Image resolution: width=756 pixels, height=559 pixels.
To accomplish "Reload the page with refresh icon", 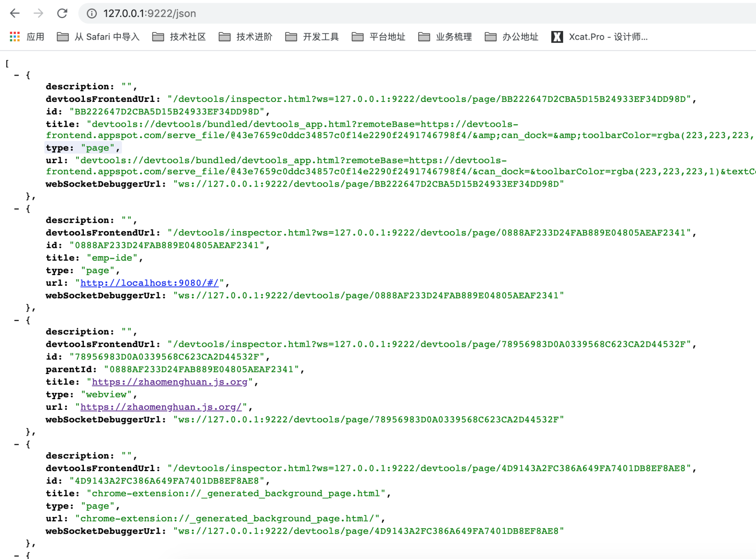I will [x=62, y=13].
